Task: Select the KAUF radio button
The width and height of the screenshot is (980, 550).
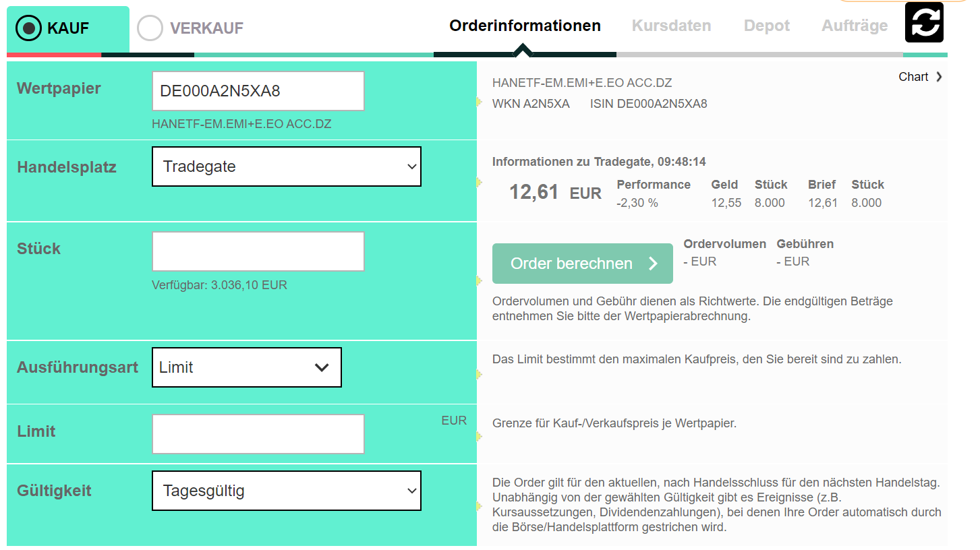Action: (x=30, y=28)
